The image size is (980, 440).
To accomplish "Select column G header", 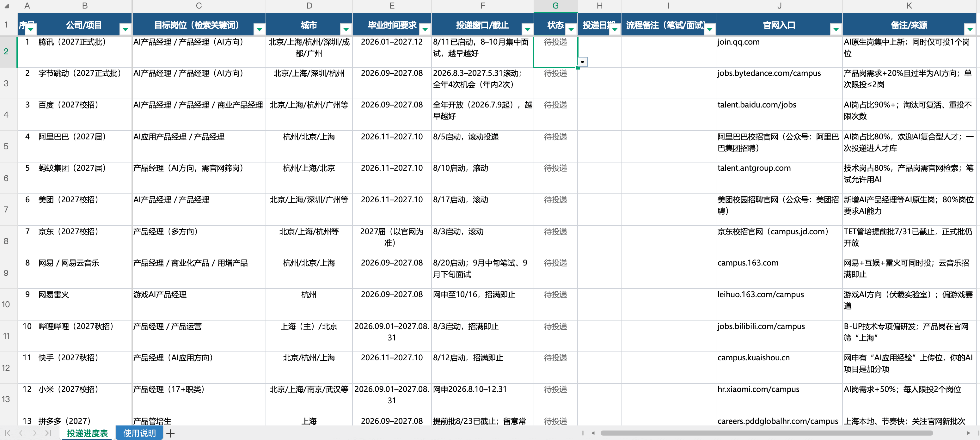I will (x=555, y=6).
